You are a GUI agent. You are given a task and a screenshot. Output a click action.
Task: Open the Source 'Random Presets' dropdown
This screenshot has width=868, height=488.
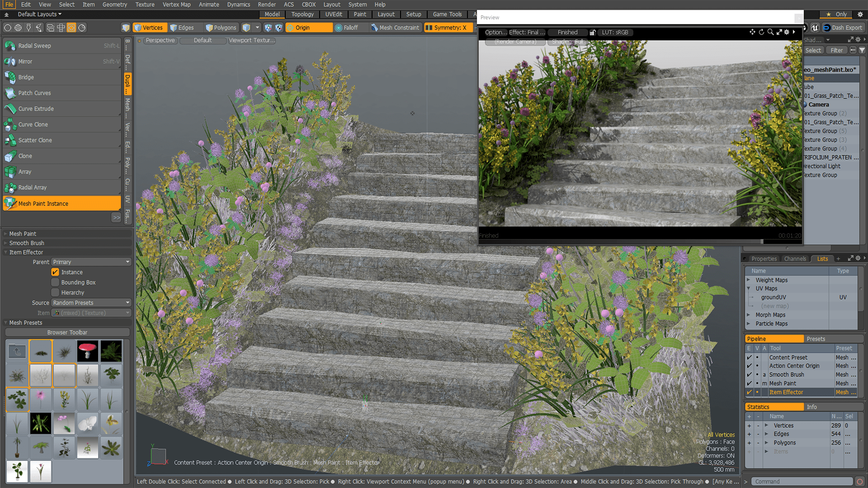point(90,302)
